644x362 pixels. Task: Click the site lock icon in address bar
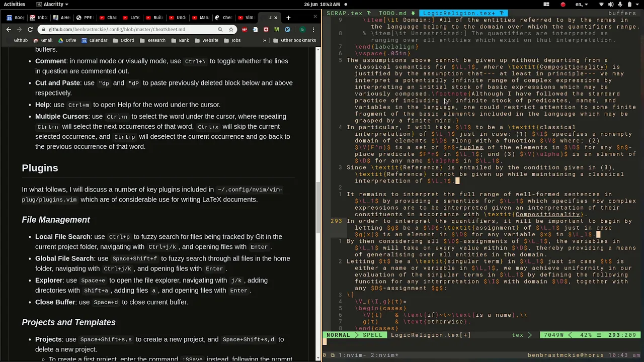(x=44, y=30)
